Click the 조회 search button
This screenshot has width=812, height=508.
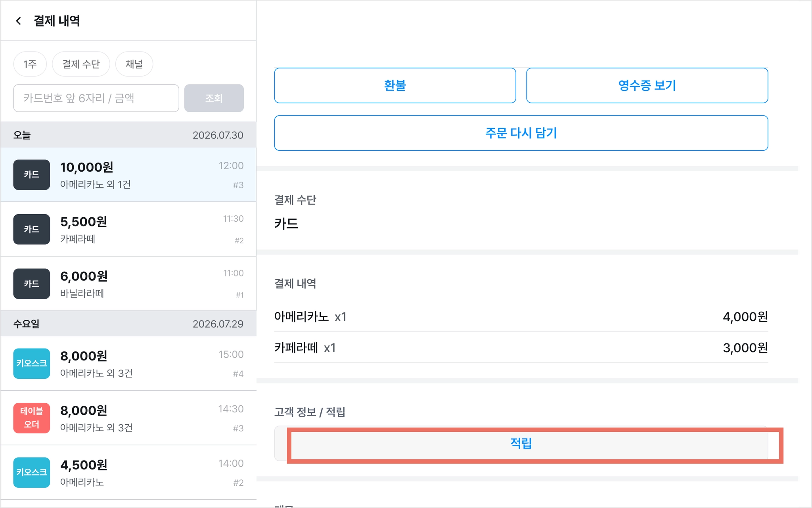pyautogui.click(x=214, y=98)
